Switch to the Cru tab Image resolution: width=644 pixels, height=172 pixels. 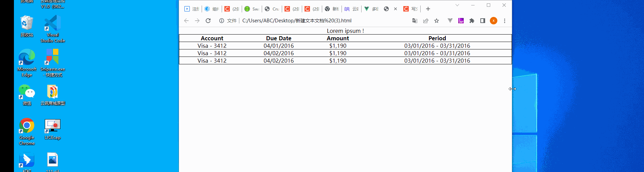click(272, 9)
